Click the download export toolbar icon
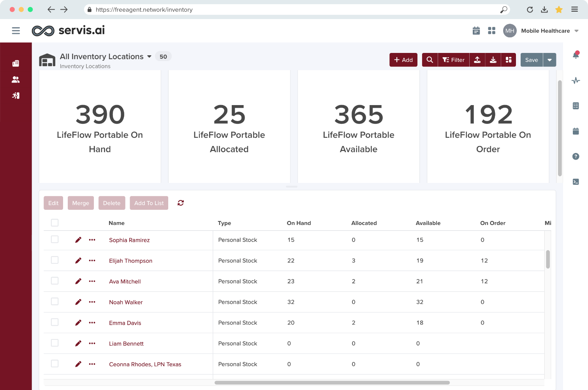The image size is (588, 390). pos(493,60)
